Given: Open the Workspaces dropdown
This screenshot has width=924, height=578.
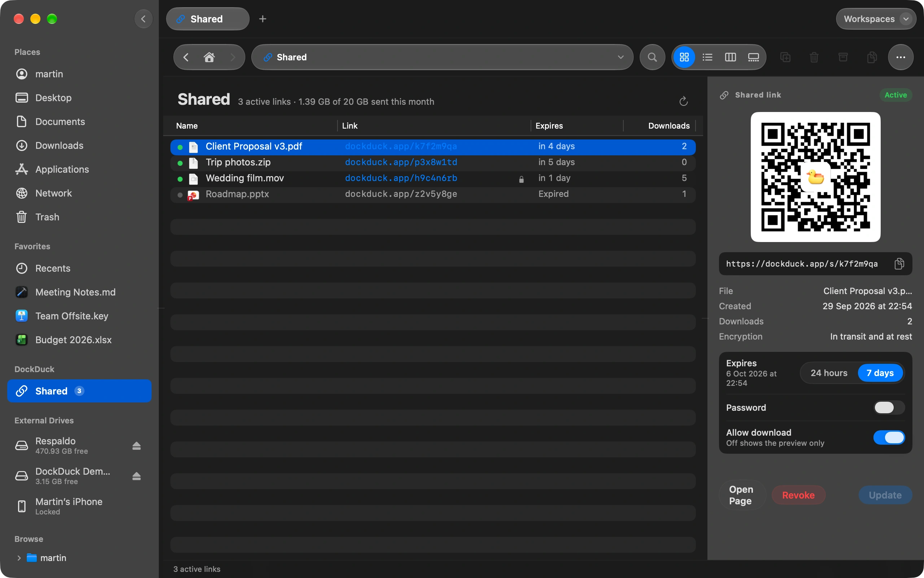Looking at the screenshot, I should 876,19.
